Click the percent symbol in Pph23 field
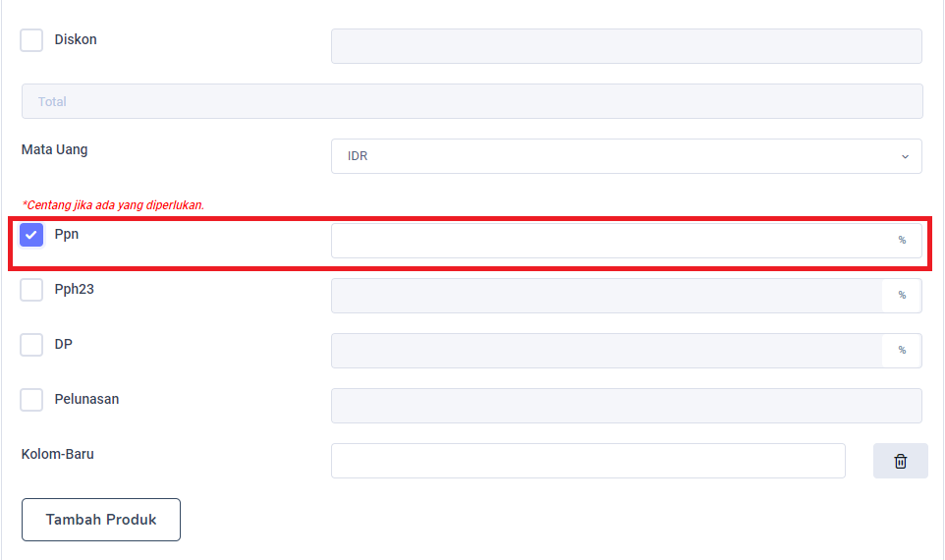Screen dimensions: 945x560 [902, 296]
